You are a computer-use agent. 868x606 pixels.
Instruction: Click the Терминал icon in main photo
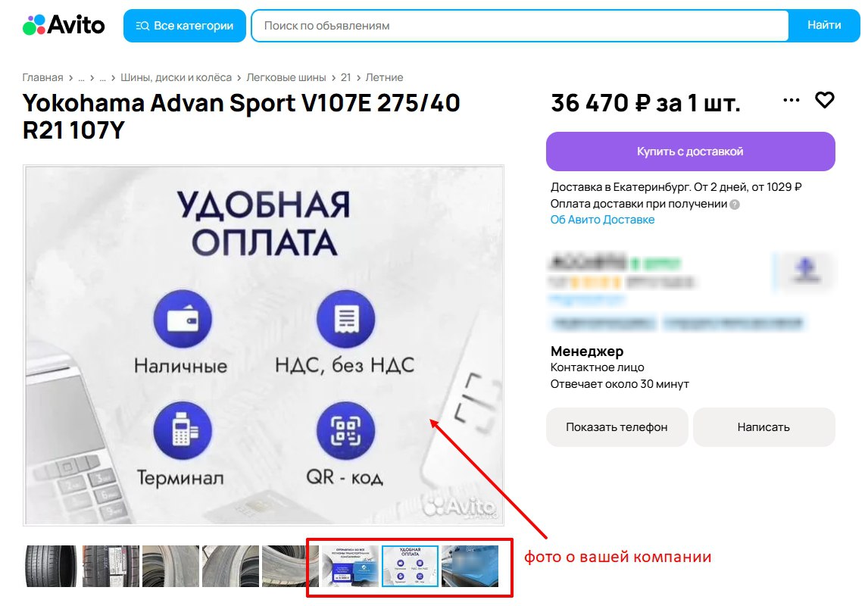point(183,430)
